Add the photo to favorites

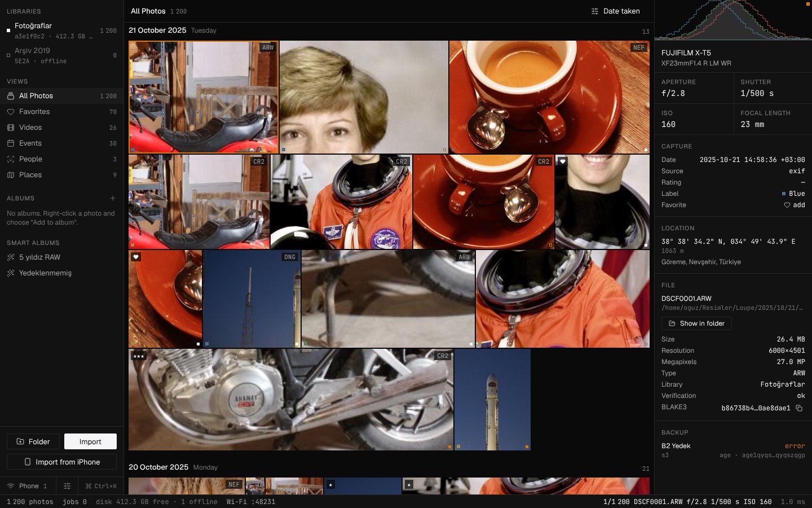click(795, 205)
